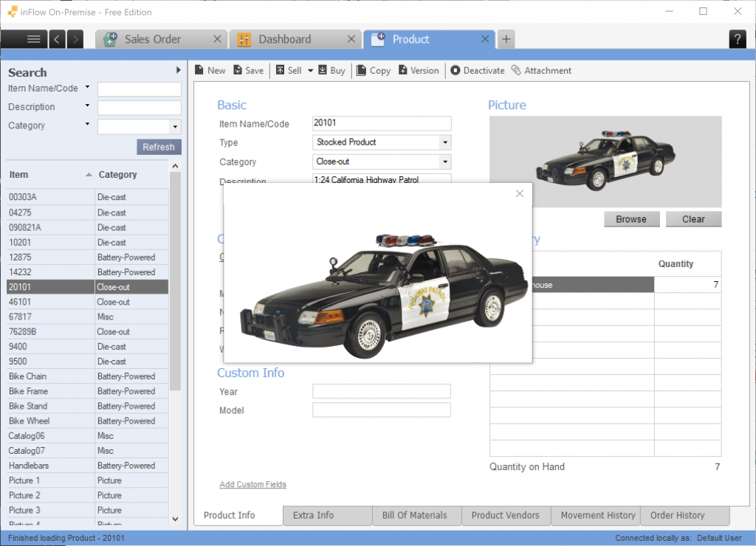Open the Order History tab
The image size is (756, 546).
click(x=684, y=515)
